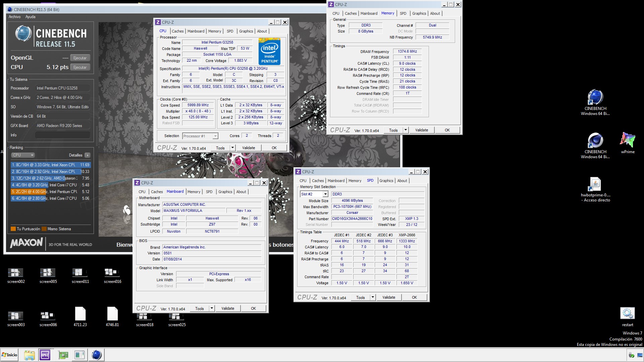644x362 pixels.
Task: Open the upper CINEBENCH Windows 64 Bit desktop shortcut
Action: pos(595,102)
